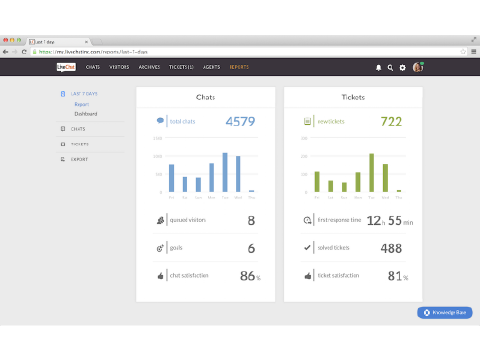
Task: Open the ARCHIVES menu item
Action: point(149,67)
